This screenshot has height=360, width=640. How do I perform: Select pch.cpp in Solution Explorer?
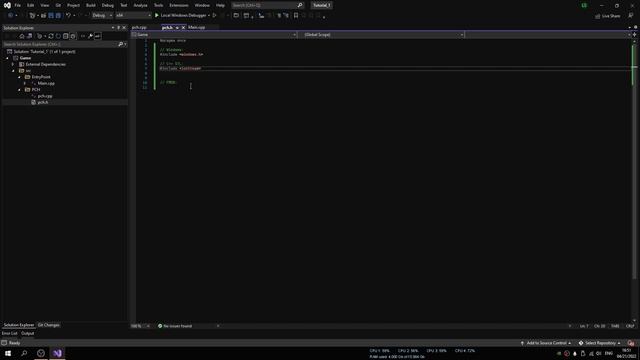[x=45, y=96]
